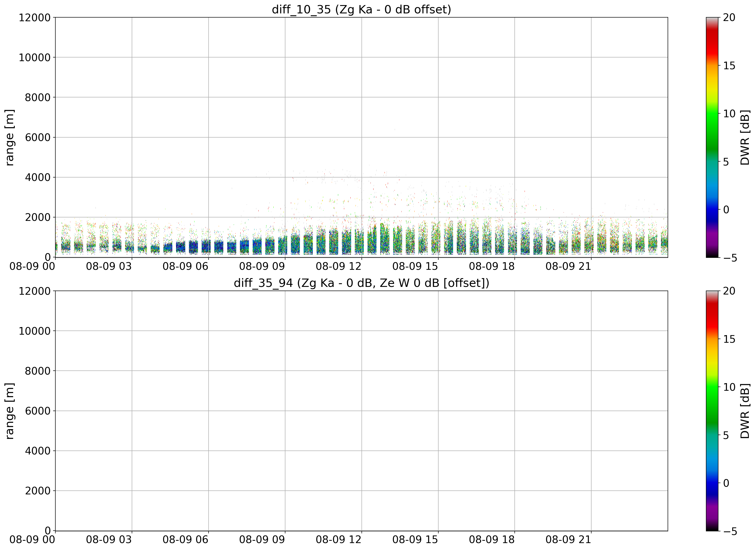The height and width of the screenshot is (550, 756).
Task: Click the "08-09 12" time tick under the diff_35_94 plot
Action: [x=339, y=540]
